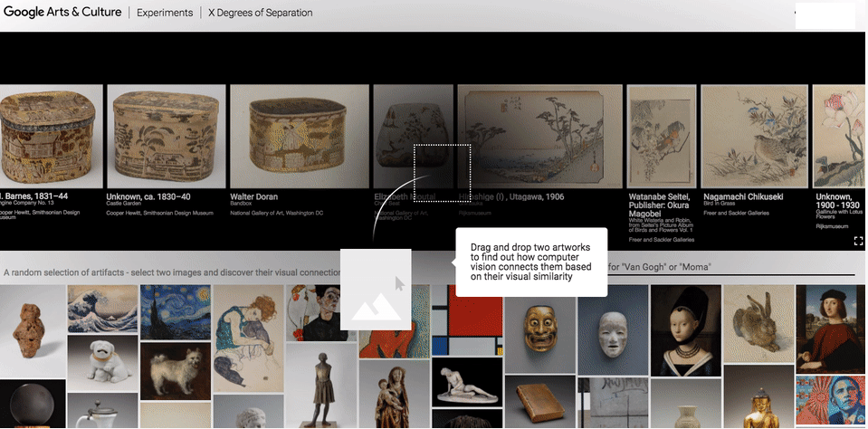The width and height of the screenshot is (868, 429).
Task: Select the Madonna and child wooden statue
Action: pyautogui.click(x=394, y=394)
